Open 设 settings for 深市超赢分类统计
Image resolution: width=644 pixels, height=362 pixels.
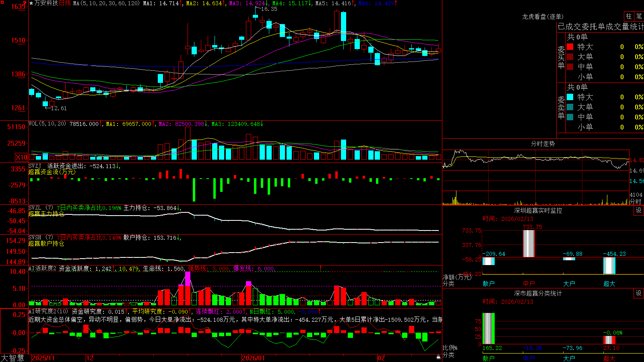639,293
